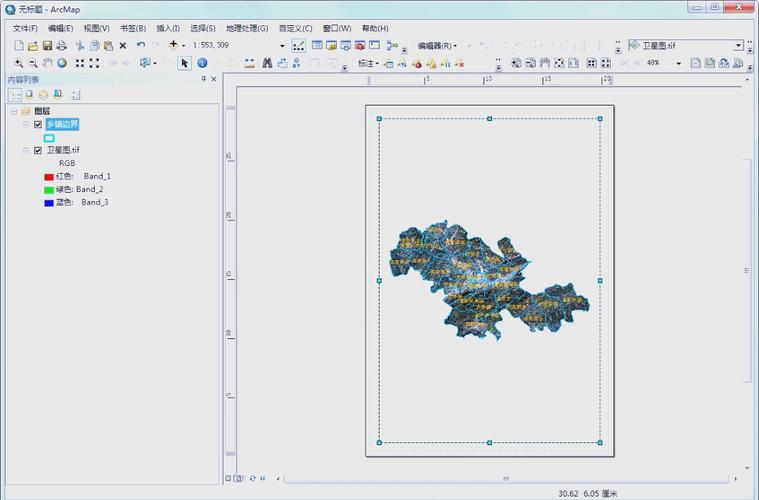Image resolution: width=759 pixels, height=500 pixels.
Task: Click the layout Zoom In icon
Action: click(x=516, y=63)
